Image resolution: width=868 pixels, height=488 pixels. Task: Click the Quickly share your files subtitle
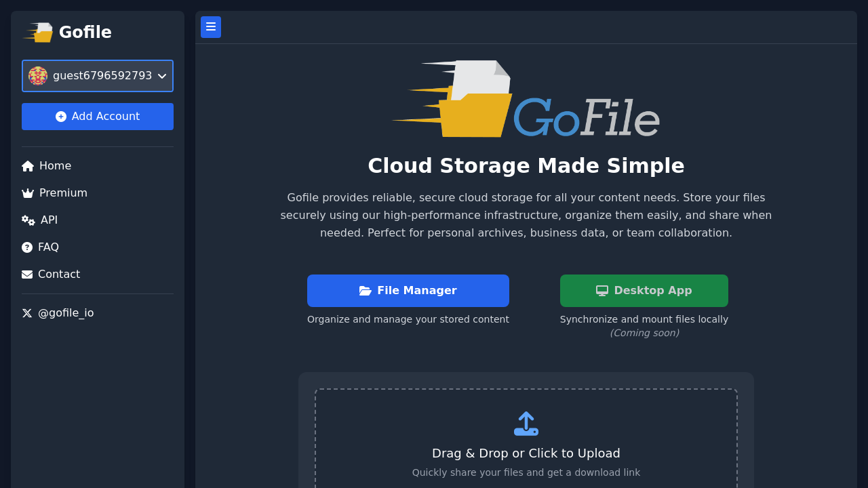click(x=526, y=472)
